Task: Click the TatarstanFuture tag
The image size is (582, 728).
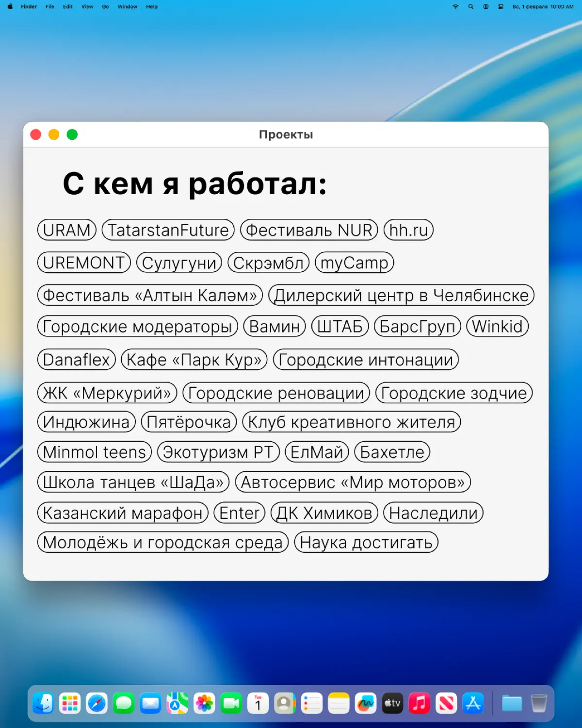Action: point(168,230)
